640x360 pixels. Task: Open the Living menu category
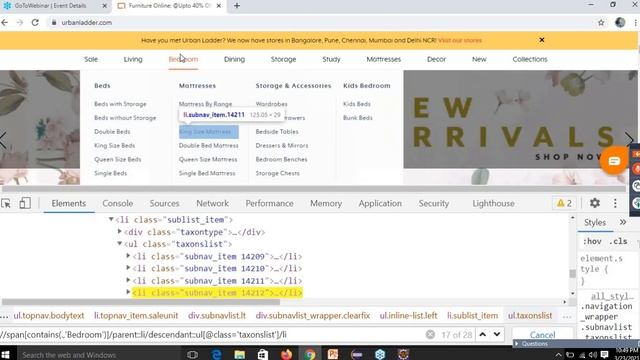133,59
